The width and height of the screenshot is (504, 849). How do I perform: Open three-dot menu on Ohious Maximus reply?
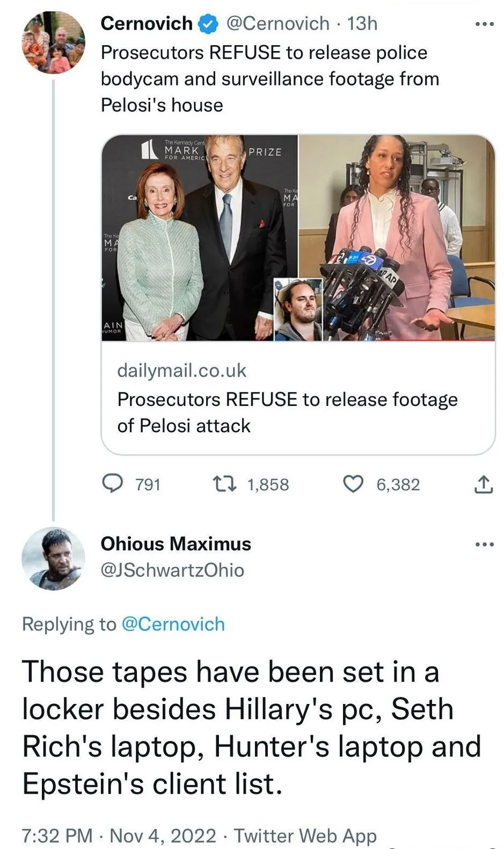[x=484, y=545]
